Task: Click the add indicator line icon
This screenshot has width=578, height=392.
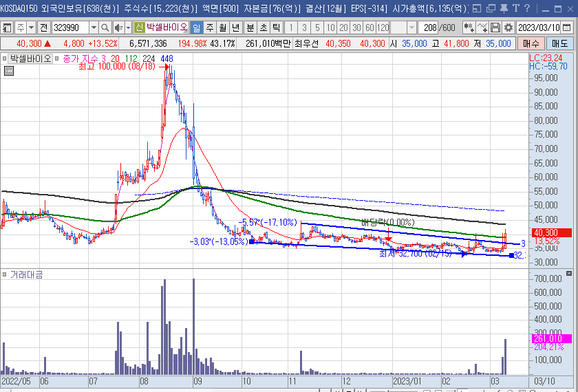Action: (x=482, y=28)
